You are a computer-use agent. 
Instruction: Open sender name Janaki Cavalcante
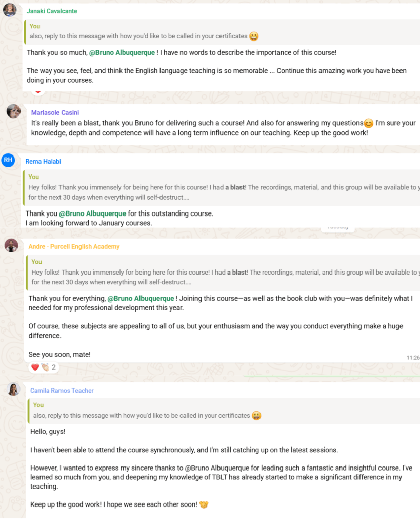[x=51, y=10]
